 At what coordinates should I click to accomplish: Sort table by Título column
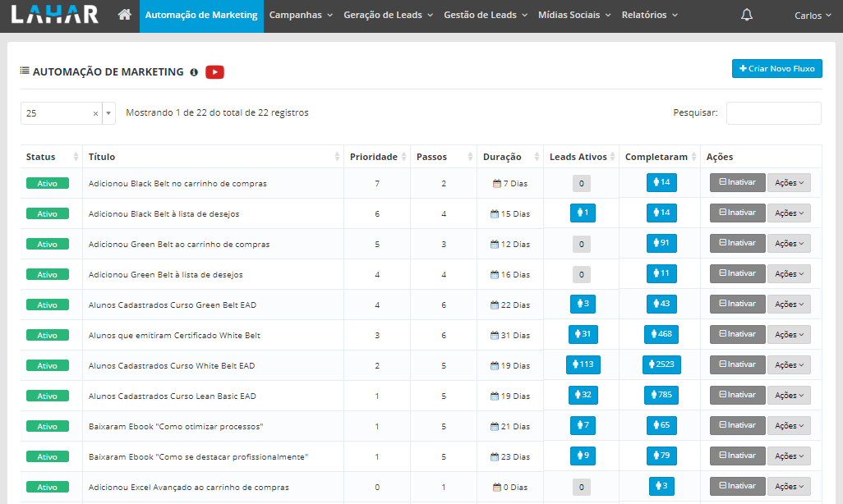(214, 156)
